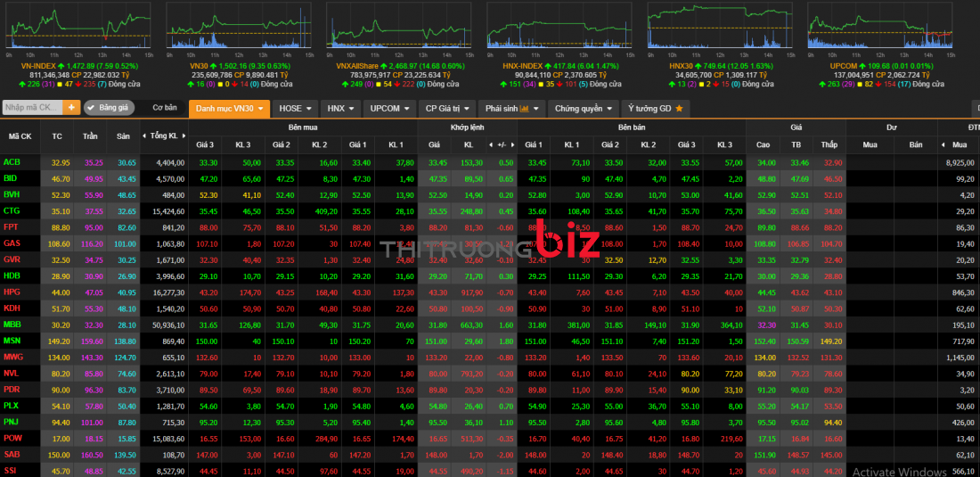Click the TB price column header
This screenshot has height=477, width=980.
tap(796, 145)
